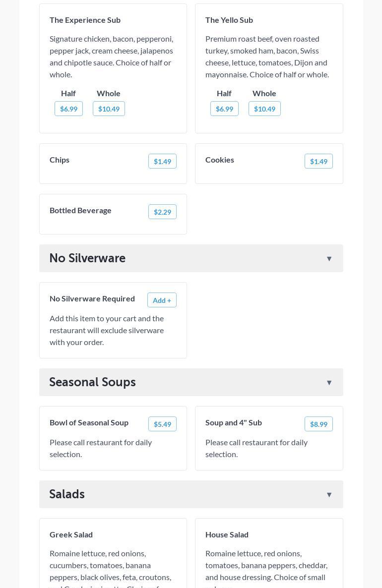Click The Yello Sub item title
The height and width of the screenshot is (588, 382).
[x=229, y=20]
